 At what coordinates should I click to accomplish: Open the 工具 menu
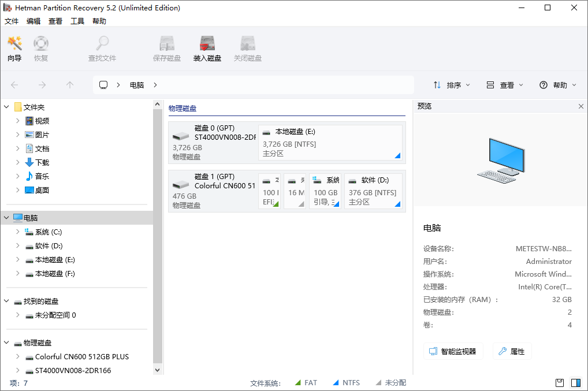(x=77, y=21)
